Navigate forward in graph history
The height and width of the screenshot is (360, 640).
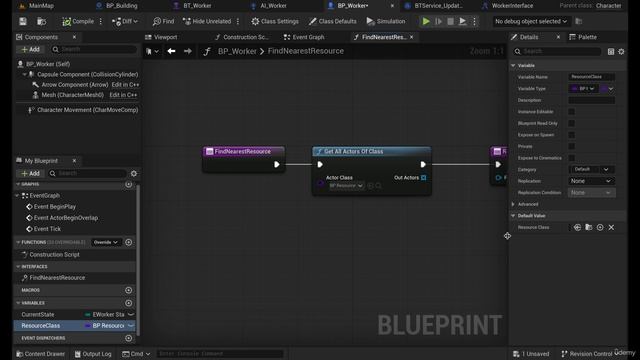point(188,51)
